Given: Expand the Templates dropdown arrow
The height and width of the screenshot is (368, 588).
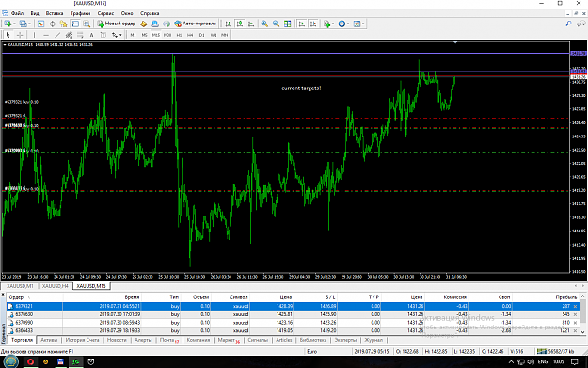Looking at the screenshot, I should (363, 24).
